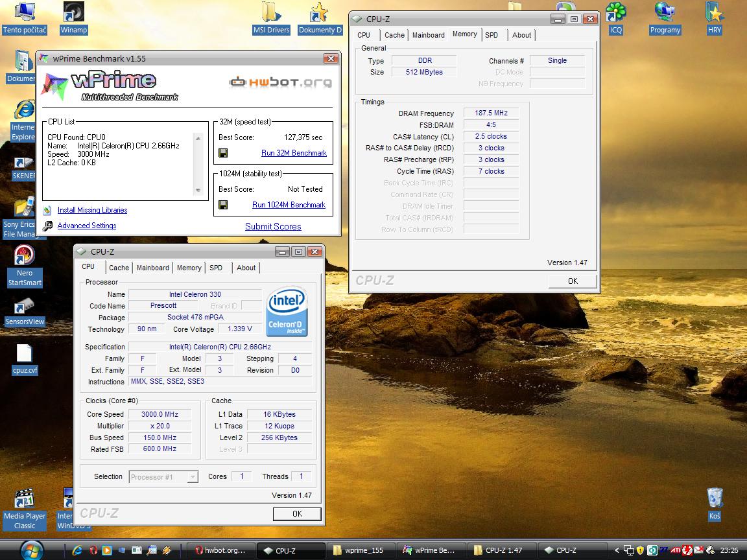Open Mainboard tab in upper CPU-Z window
The height and width of the screenshot is (560, 747).
click(x=428, y=35)
